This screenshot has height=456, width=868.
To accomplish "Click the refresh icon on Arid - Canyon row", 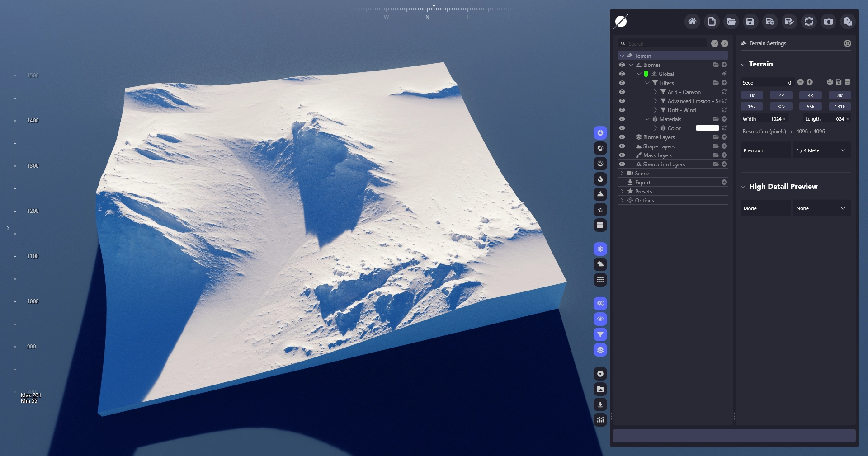I will pyautogui.click(x=724, y=92).
